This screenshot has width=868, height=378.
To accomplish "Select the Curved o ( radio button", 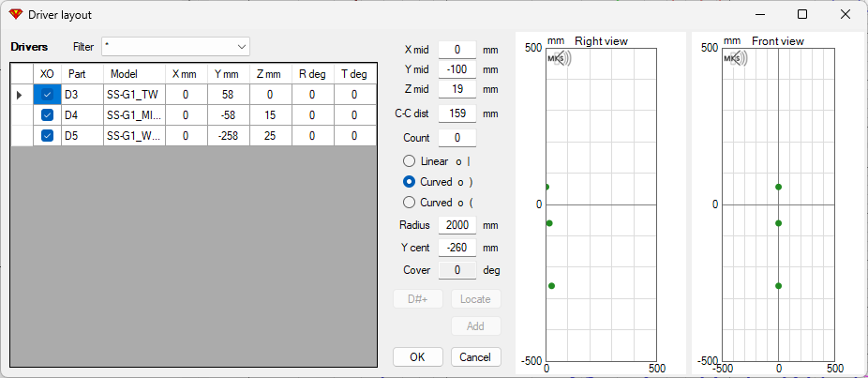I will click(409, 203).
